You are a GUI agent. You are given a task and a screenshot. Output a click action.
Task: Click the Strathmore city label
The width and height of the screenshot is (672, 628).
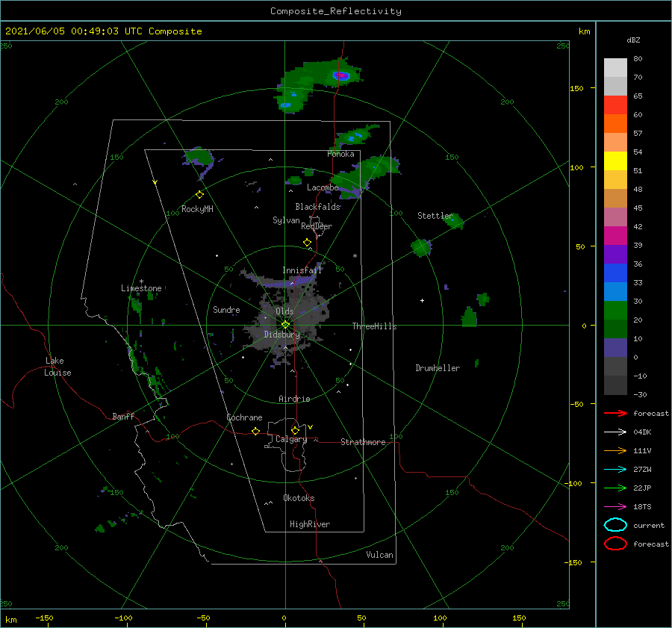pos(363,442)
